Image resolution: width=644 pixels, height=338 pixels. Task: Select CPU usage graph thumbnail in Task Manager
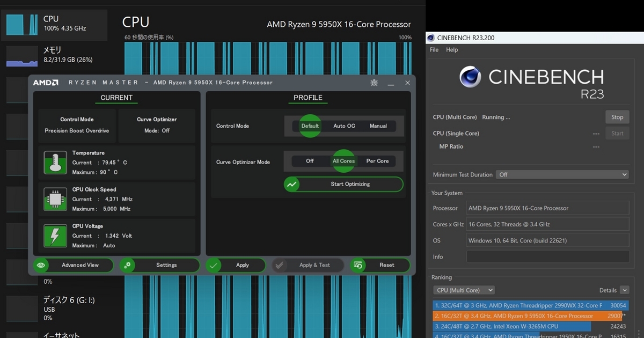tap(22, 25)
